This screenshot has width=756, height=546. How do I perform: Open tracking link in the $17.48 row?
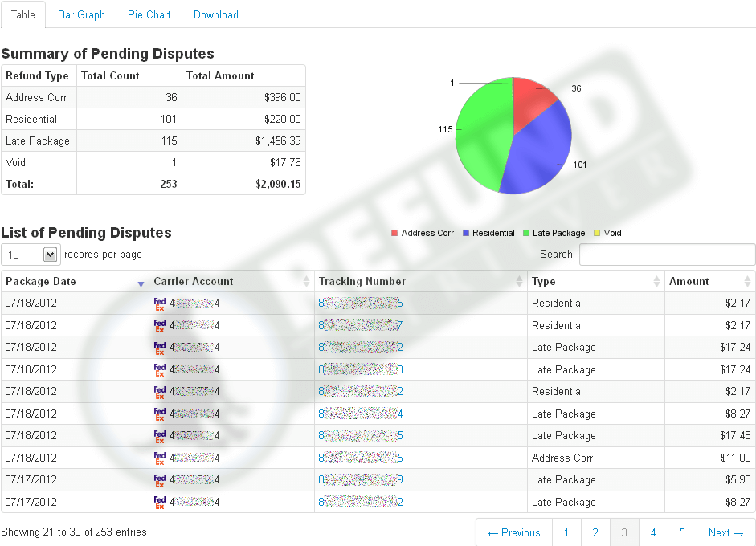coord(360,436)
